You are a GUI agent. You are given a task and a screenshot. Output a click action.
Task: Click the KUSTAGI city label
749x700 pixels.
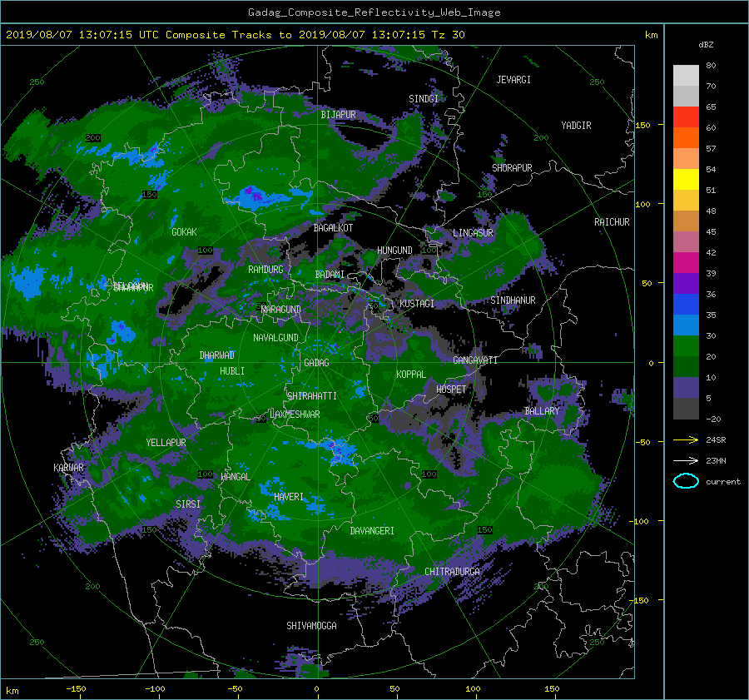pos(417,304)
